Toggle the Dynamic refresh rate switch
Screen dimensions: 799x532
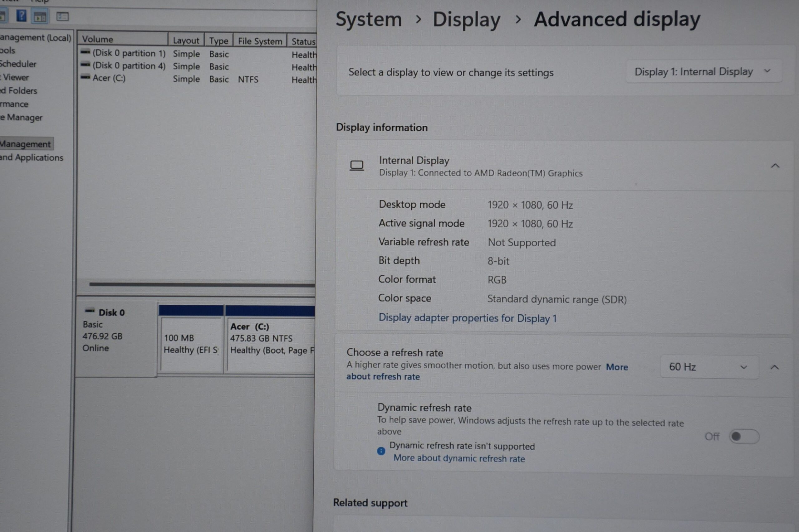tap(744, 436)
